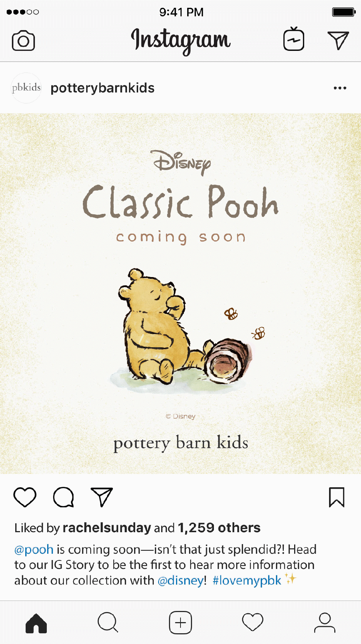Like the post with heart icon

tap(25, 497)
